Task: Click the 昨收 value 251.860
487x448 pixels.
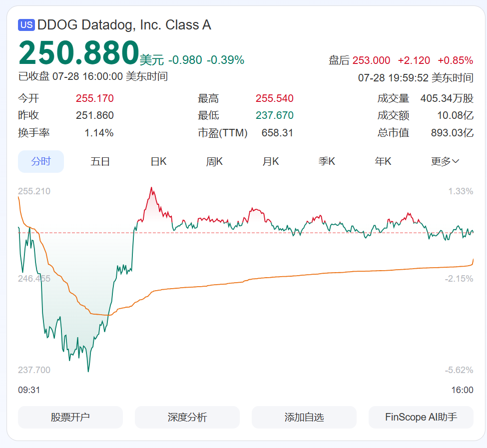Action: tap(95, 115)
